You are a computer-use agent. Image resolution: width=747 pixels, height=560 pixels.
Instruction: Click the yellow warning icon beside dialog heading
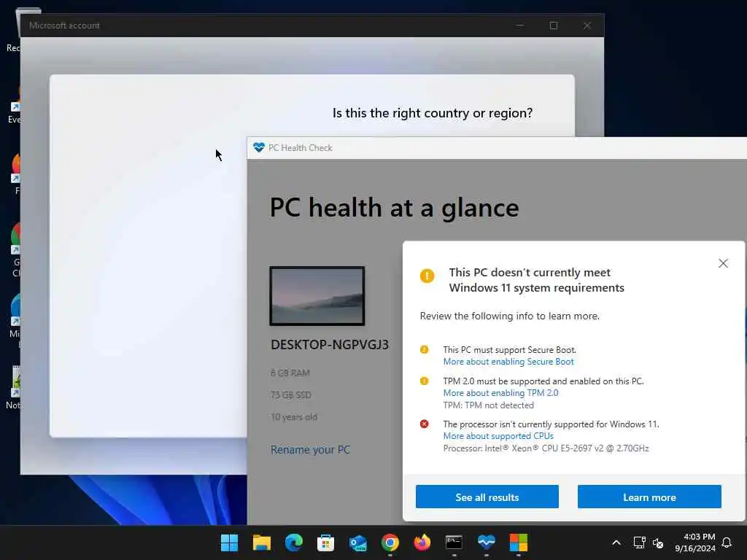tap(427, 276)
